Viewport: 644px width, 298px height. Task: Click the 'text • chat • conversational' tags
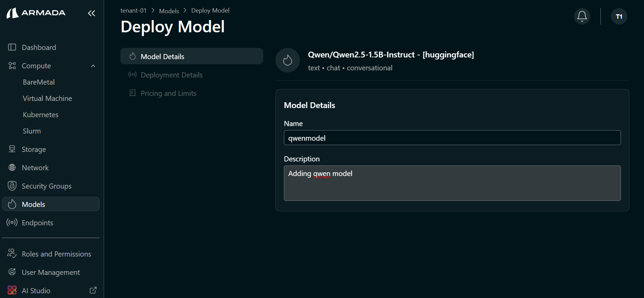(350, 68)
